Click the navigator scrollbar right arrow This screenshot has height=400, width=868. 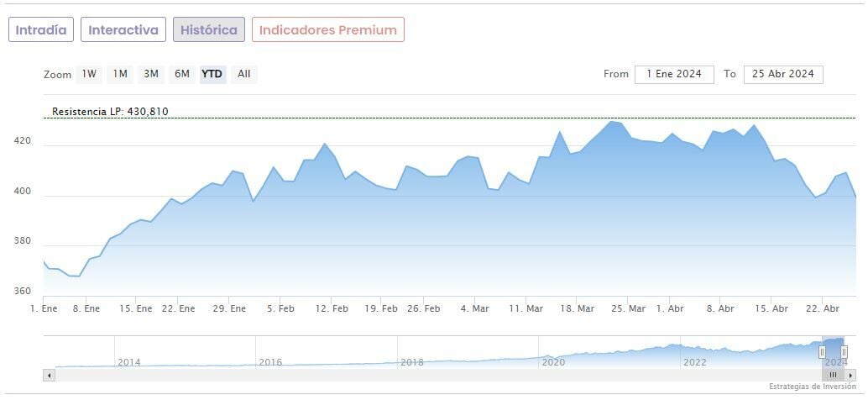pos(850,375)
